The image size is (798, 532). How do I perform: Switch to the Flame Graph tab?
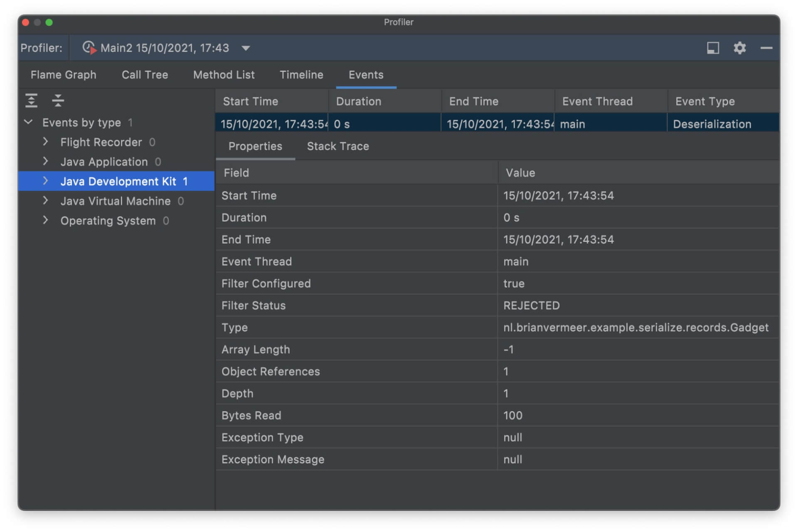pyautogui.click(x=63, y=75)
